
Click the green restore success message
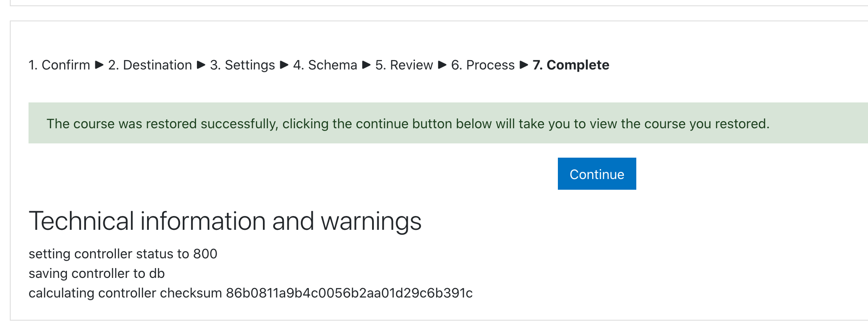(448, 123)
